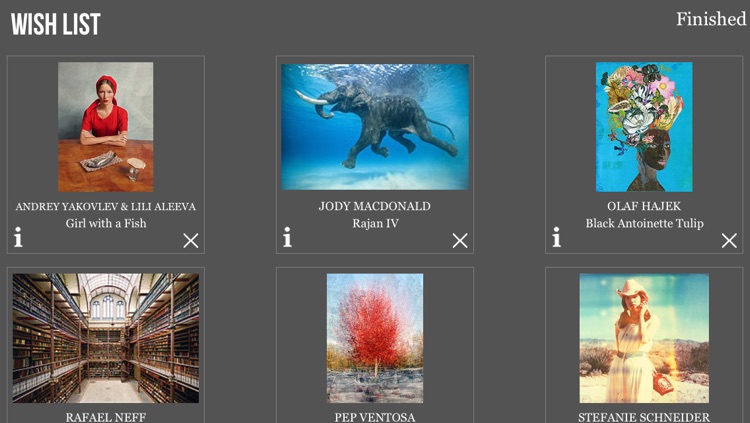Screen dimensions: 750x423
Task: Click artist name Olaf Hajek
Action: 644,207
